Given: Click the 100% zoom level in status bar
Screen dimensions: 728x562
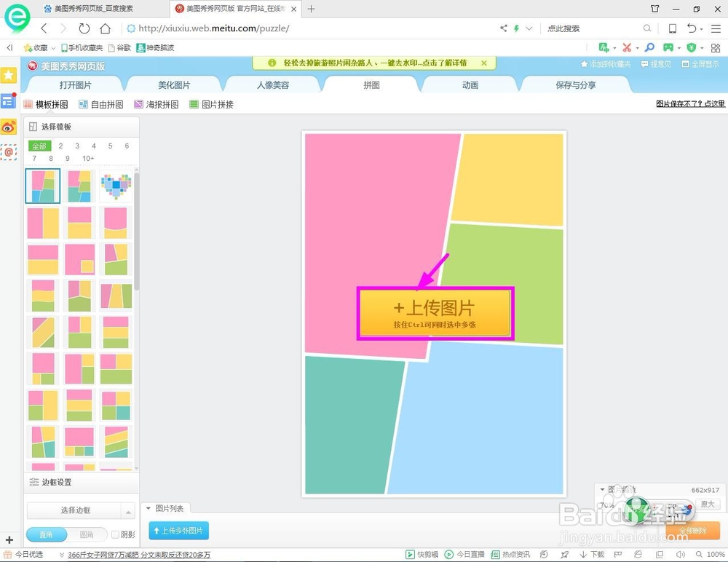Looking at the screenshot, I should [716, 554].
